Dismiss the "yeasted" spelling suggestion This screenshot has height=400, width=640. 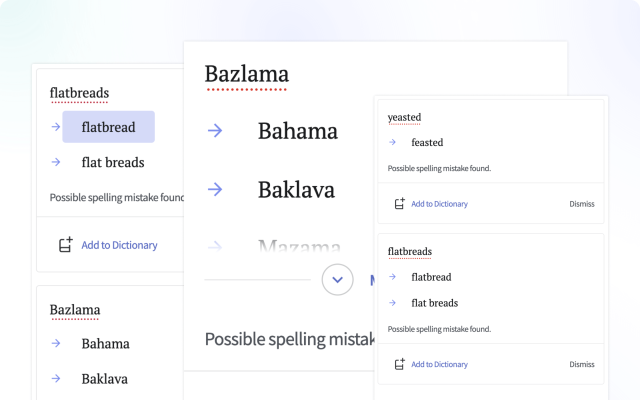(581, 204)
